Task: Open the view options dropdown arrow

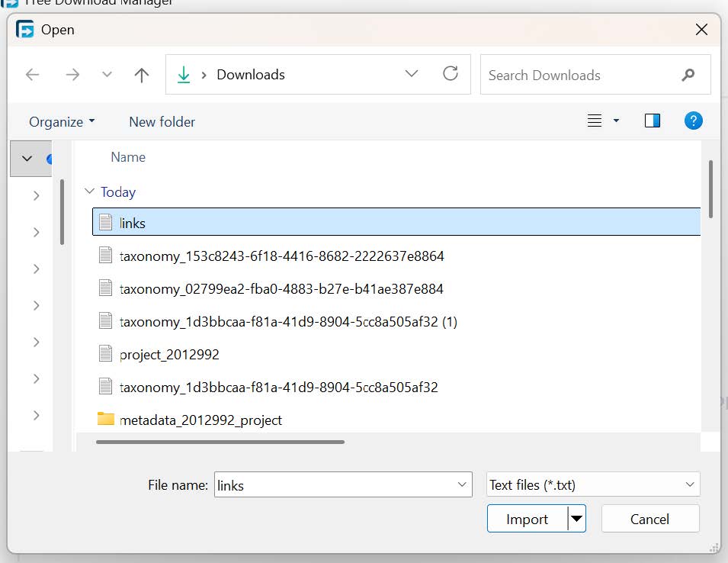Action: [616, 121]
